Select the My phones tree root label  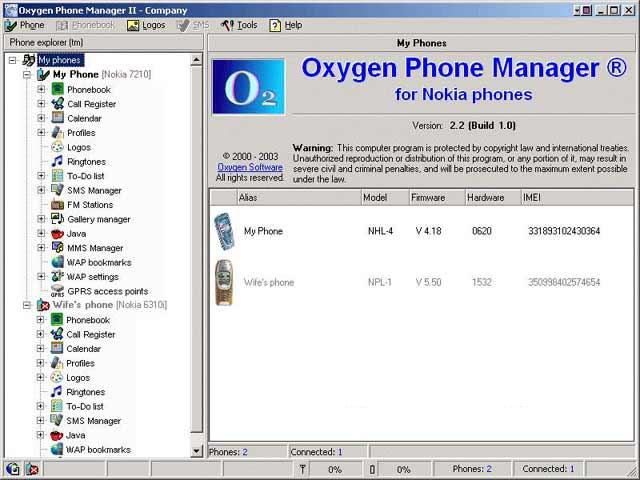pos(60,60)
